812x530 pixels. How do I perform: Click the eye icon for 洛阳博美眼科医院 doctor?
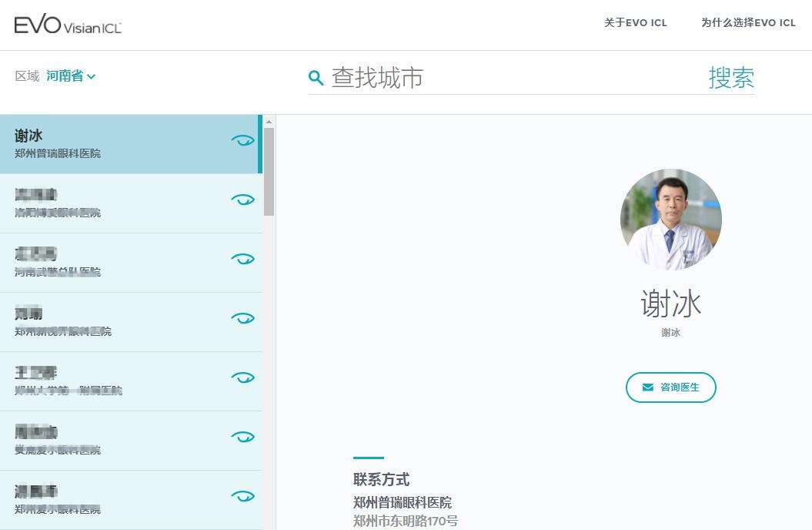click(243, 200)
